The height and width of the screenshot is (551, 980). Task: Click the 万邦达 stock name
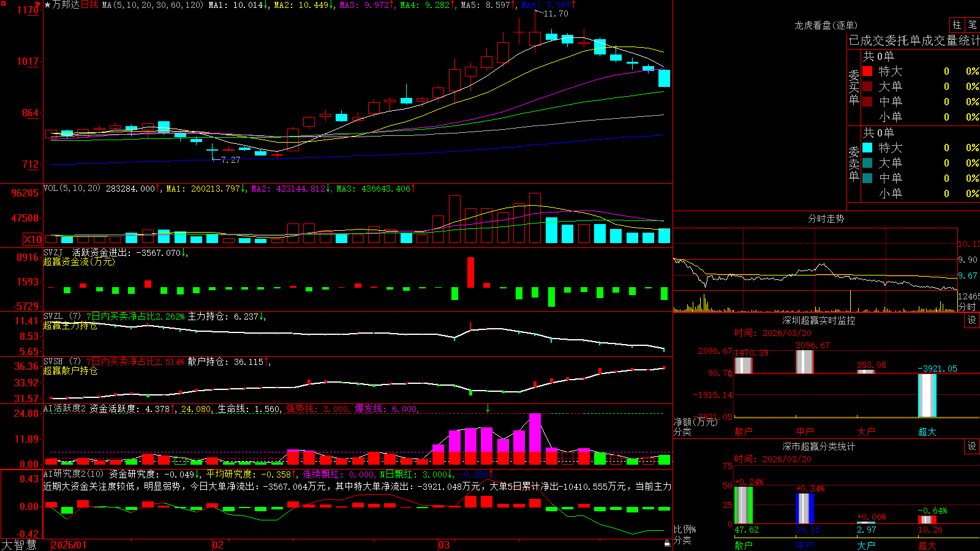pyautogui.click(x=66, y=5)
